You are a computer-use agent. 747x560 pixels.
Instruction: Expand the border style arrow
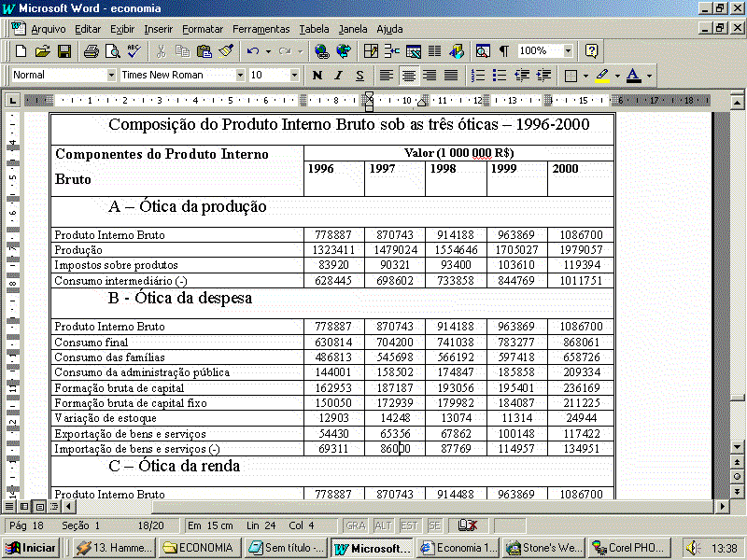point(585,76)
